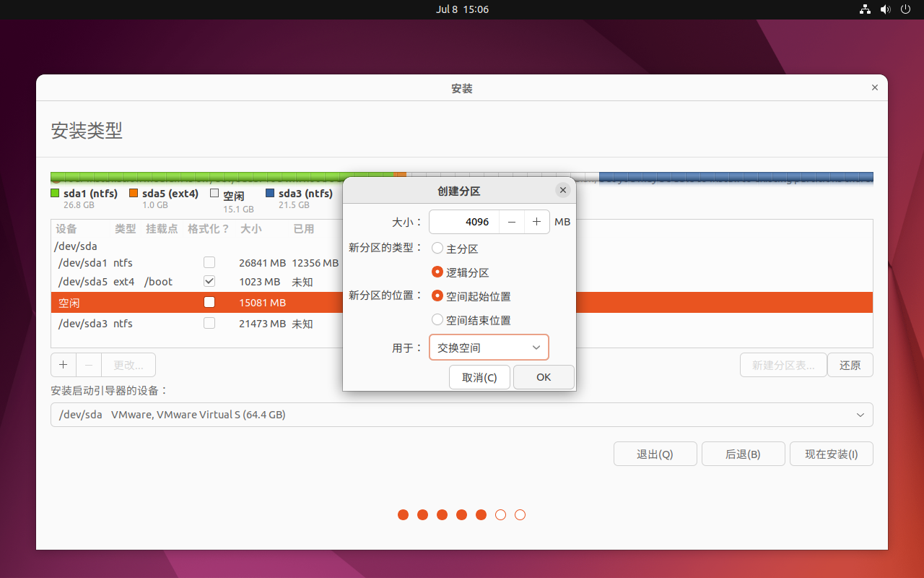The image size is (924, 578).
Task: Click the 大小 column header
Action: click(x=250, y=228)
